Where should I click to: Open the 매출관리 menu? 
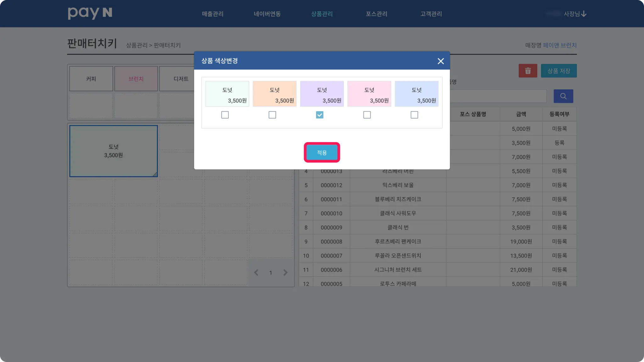click(x=213, y=14)
